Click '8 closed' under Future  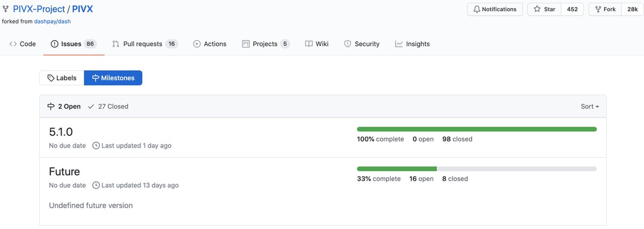[x=455, y=179]
